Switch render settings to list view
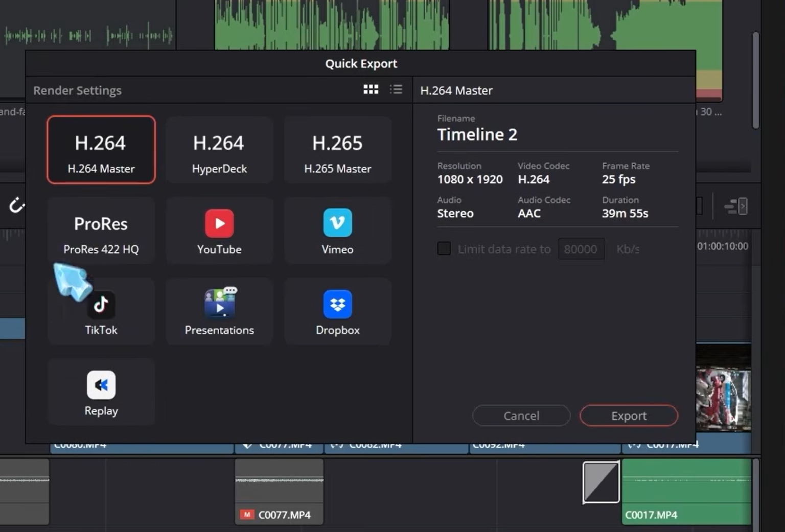 [396, 90]
